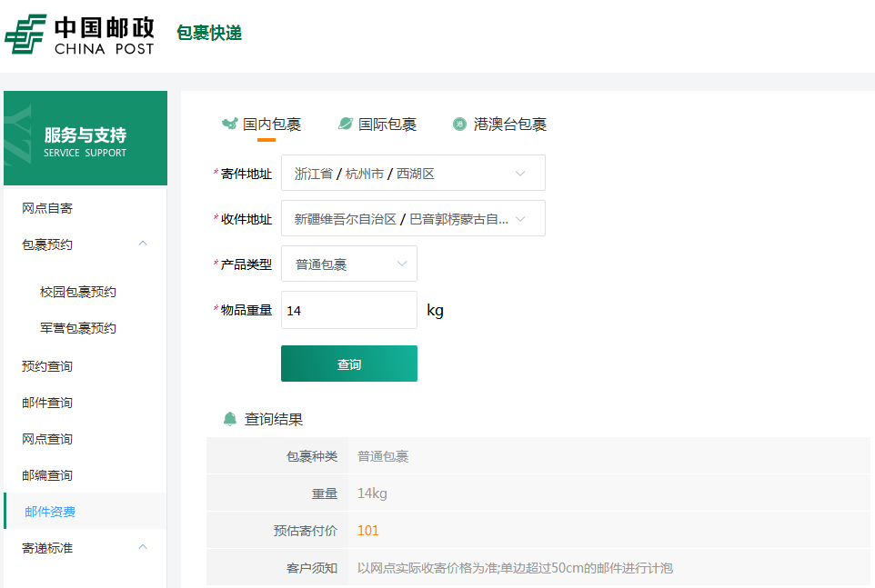Image resolution: width=875 pixels, height=588 pixels.
Task: Click the international parcel globe icon
Action: click(345, 125)
